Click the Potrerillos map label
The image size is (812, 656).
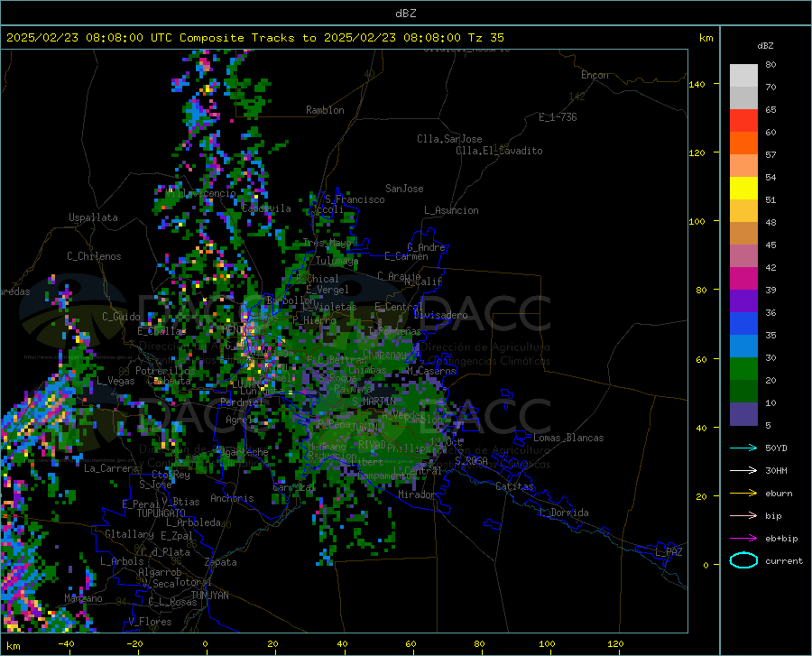pos(165,371)
